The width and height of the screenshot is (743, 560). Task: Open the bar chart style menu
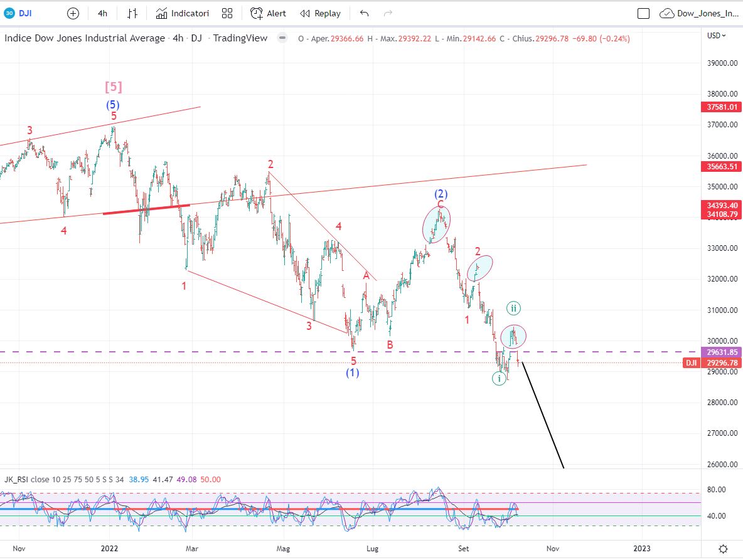pos(132,13)
